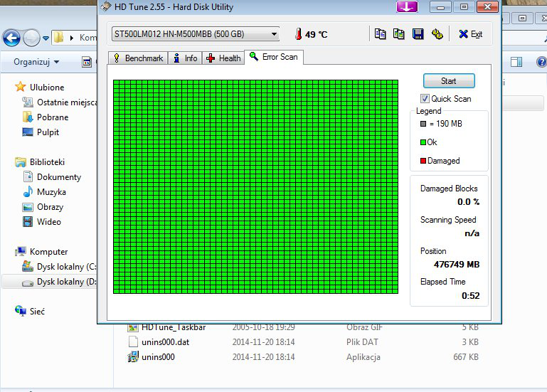The image size is (547, 392).
Task: Click the Muzyka music note icon
Action: tap(28, 191)
